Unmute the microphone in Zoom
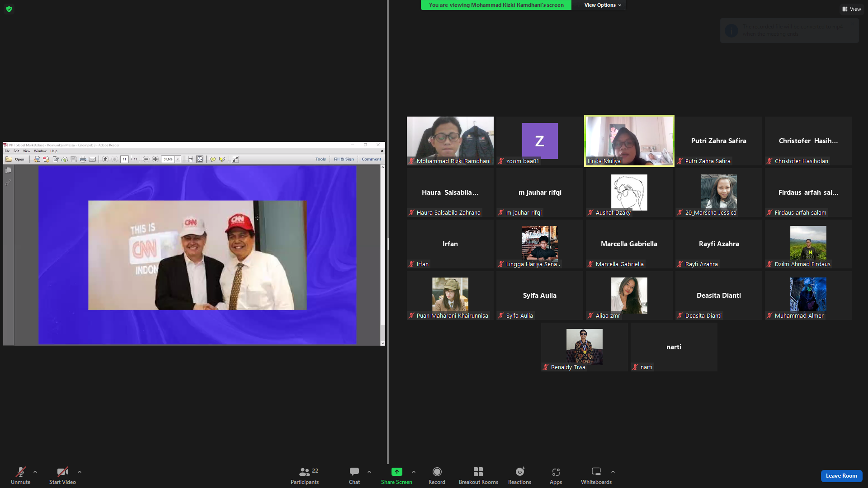868x488 pixels. click(x=21, y=476)
